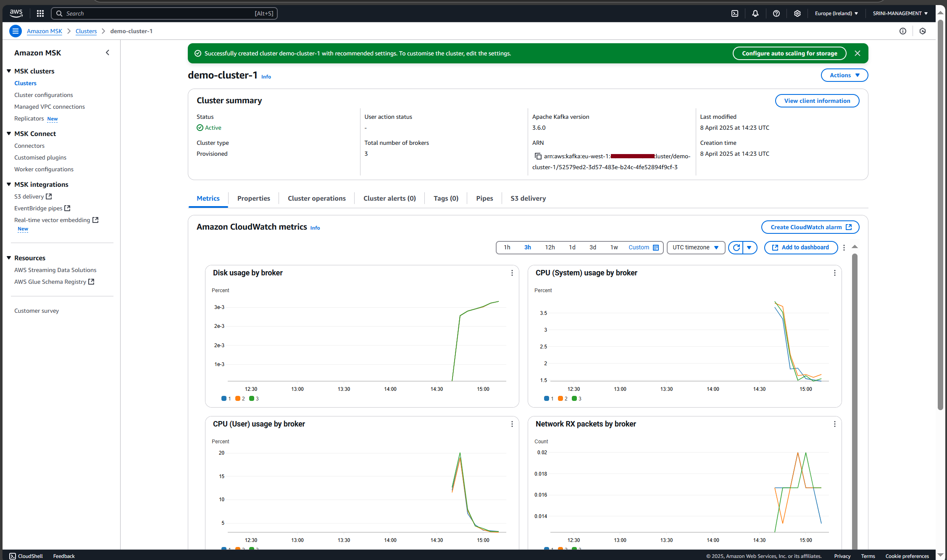Viewport: 947px width, 560px height.
Task: Switch to the S3 delivery tab
Action: pos(528,198)
